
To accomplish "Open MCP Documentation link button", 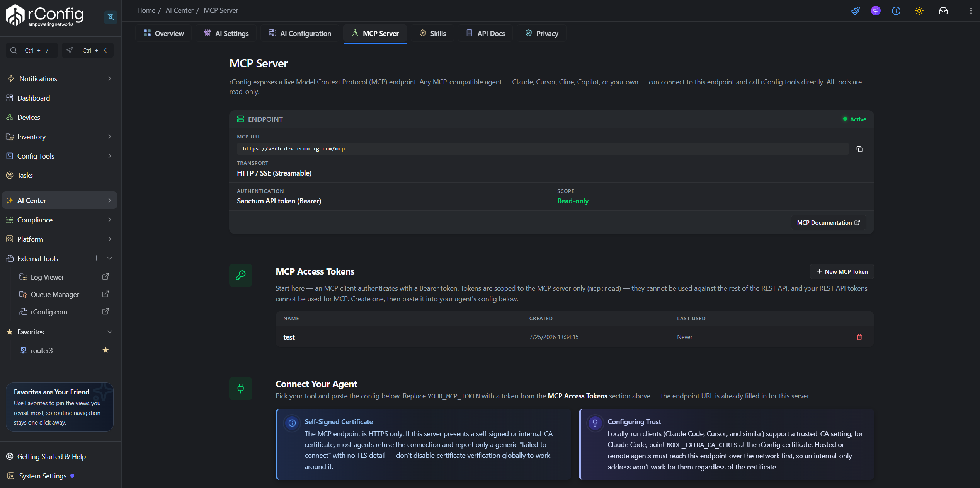I will pos(829,222).
